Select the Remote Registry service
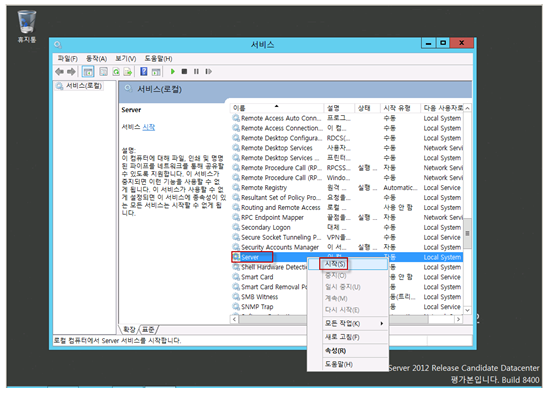Image resolution: width=549 pixels, height=393 pixels. (x=347, y=188)
